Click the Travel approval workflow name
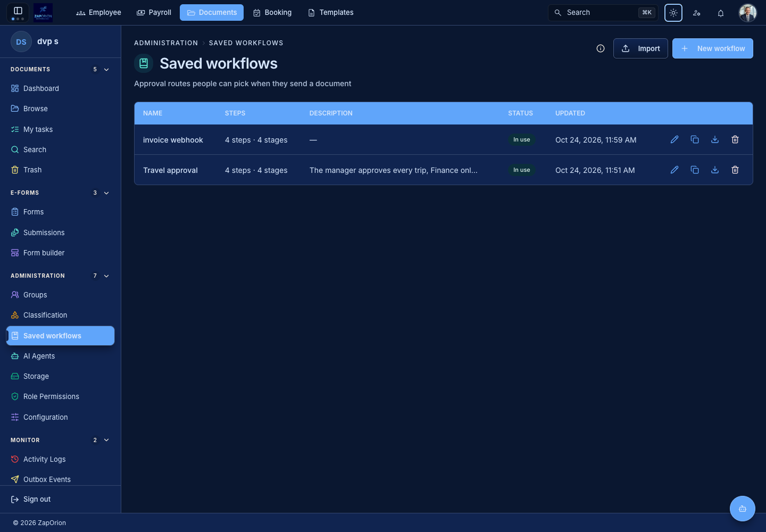The height and width of the screenshot is (532, 766). pos(170,170)
